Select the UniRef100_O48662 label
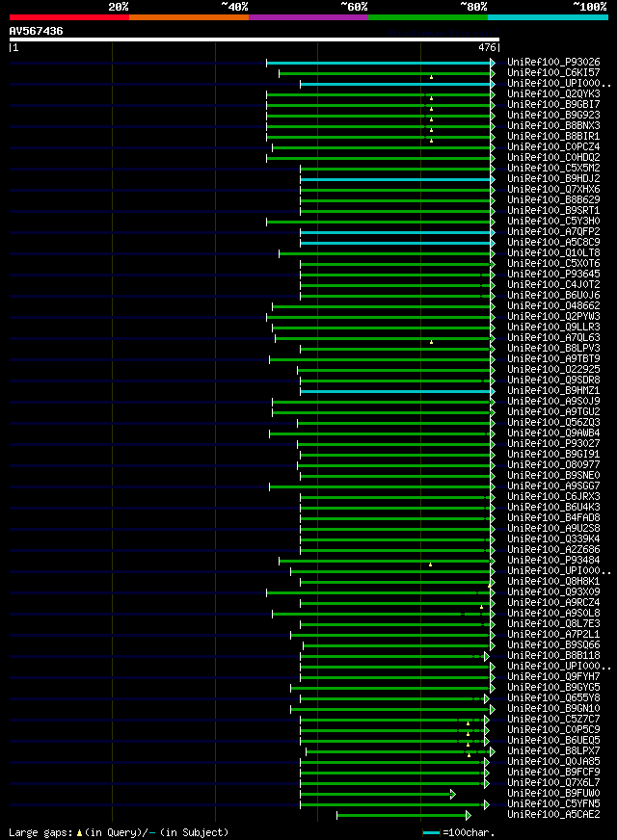This screenshot has height=840, width=617. (x=553, y=306)
